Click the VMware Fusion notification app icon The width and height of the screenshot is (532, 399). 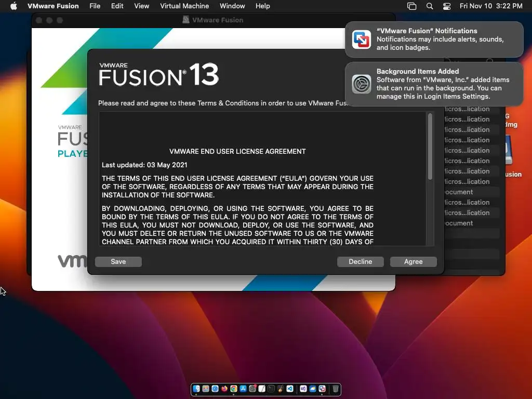pyautogui.click(x=362, y=39)
